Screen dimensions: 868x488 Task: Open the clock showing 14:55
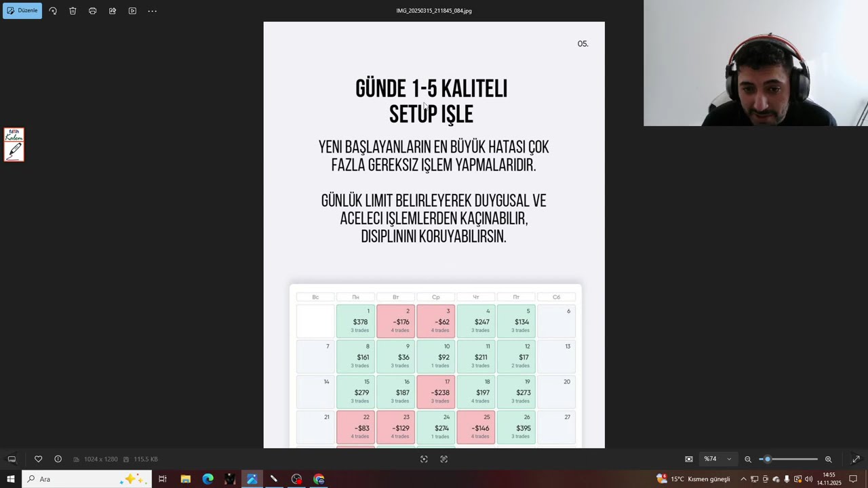pyautogui.click(x=829, y=479)
